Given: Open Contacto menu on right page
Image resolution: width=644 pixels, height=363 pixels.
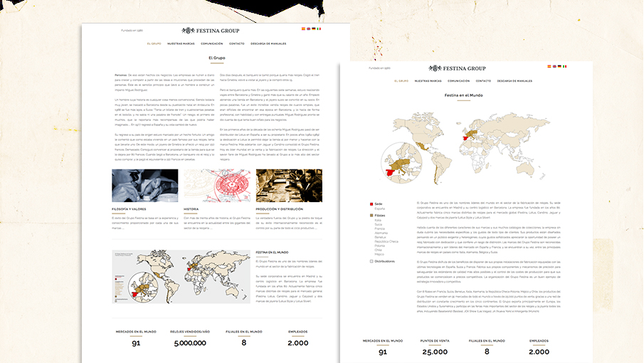Looking at the screenshot, I should click(x=483, y=81).
